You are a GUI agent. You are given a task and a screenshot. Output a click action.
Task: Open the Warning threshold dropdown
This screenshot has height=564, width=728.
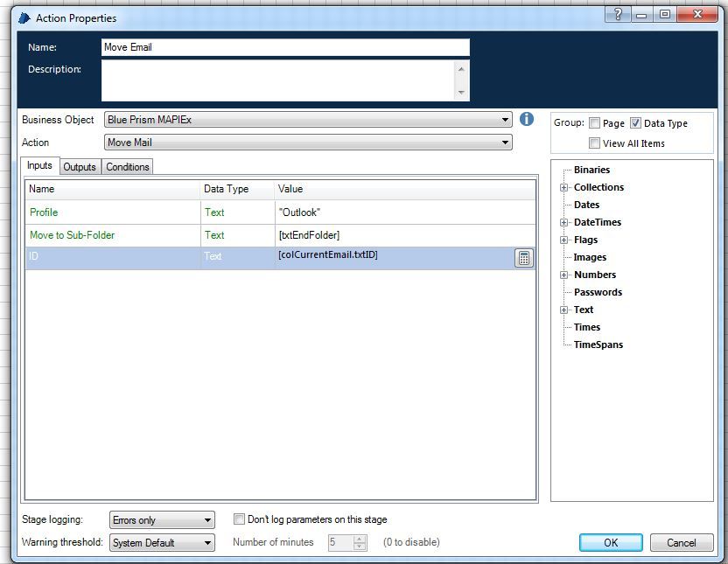point(162,543)
